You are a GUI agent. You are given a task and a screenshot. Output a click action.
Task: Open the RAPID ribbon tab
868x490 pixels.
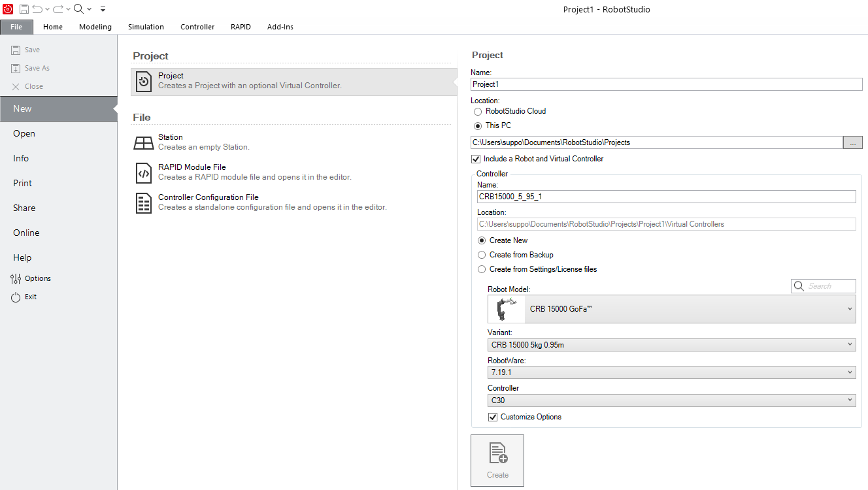(241, 27)
